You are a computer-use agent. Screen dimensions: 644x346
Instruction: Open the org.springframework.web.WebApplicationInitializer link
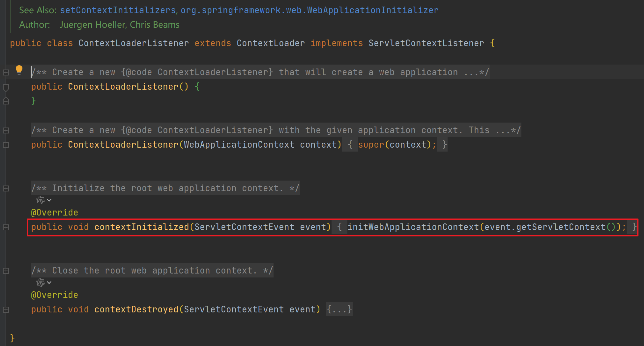coord(309,10)
